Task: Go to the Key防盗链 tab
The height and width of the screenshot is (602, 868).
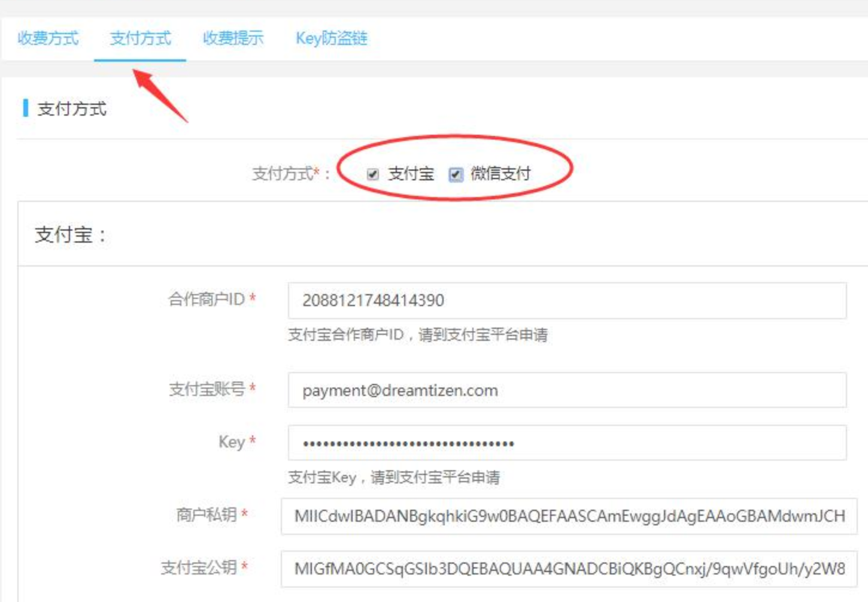Action: click(331, 38)
